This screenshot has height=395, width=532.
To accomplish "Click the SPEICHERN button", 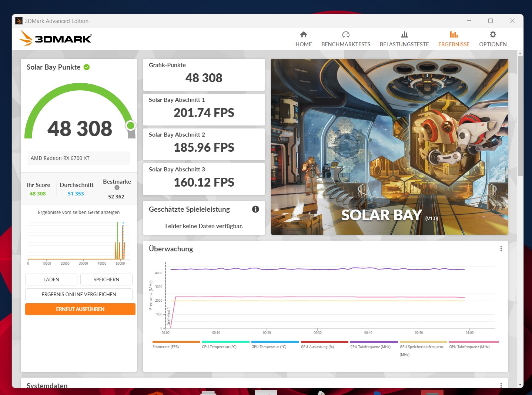I will [x=106, y=279].
